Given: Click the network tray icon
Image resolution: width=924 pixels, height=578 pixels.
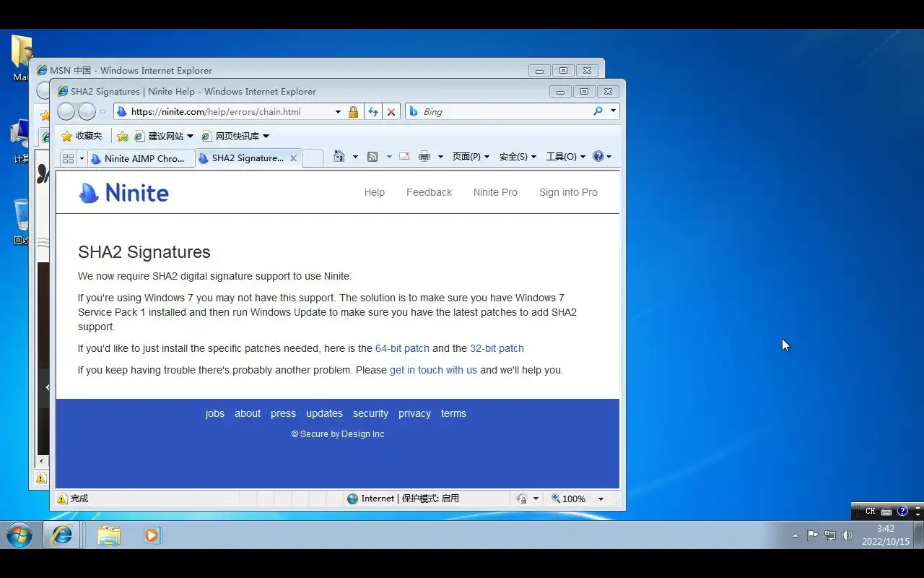Looking at the screenshot, I should coord(830,535).
